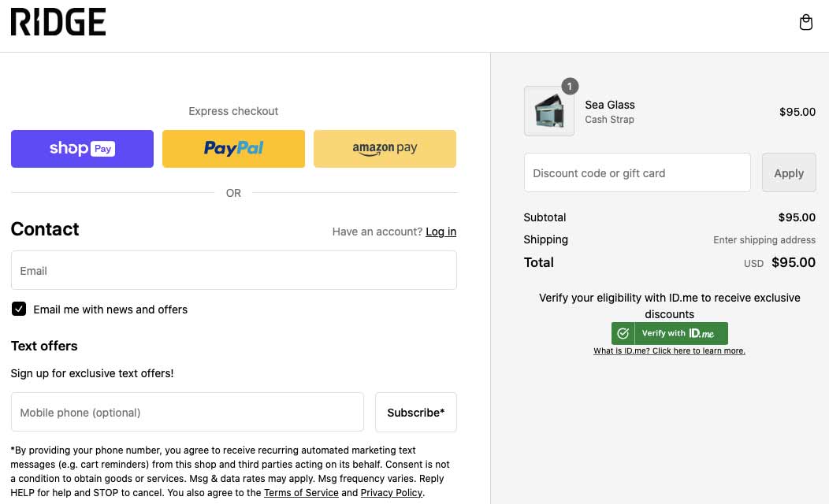The width and height of the screenshot is (829, 504).
Task: Click the USD total $95.00 amount
Action: tap(793, 262)
